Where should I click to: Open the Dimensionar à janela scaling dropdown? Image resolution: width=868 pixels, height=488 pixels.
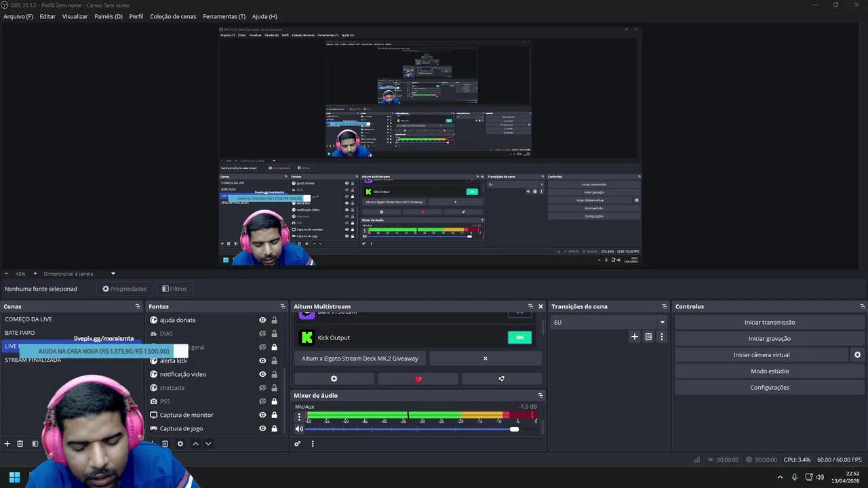point(79,274)
